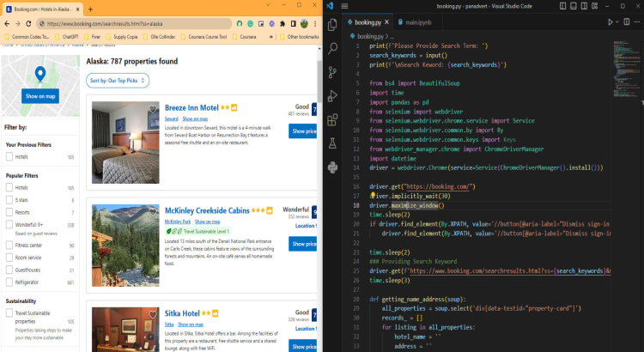644x352 pixels.
Task: Open new Chrome tab
Action: click(90, 9)
